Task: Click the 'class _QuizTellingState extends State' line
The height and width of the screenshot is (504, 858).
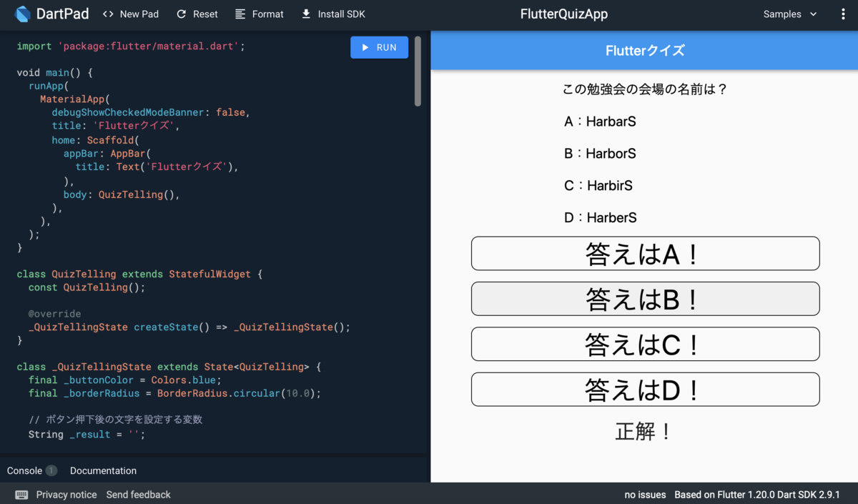Action: (169, 367)
